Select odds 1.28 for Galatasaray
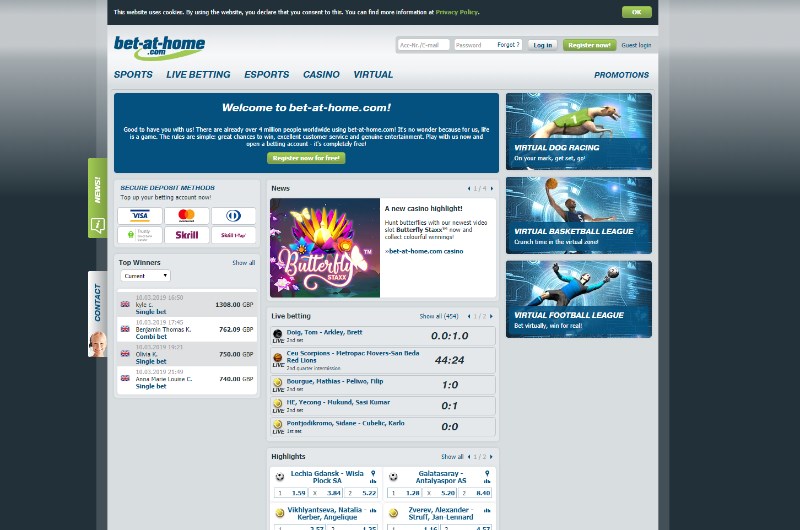 pyautogui.click(x=405, y=493)
